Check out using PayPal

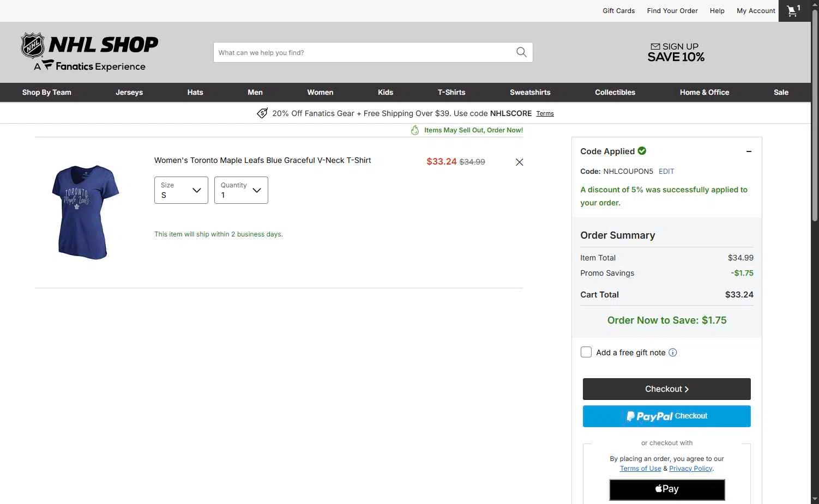[x=667, y=416]
